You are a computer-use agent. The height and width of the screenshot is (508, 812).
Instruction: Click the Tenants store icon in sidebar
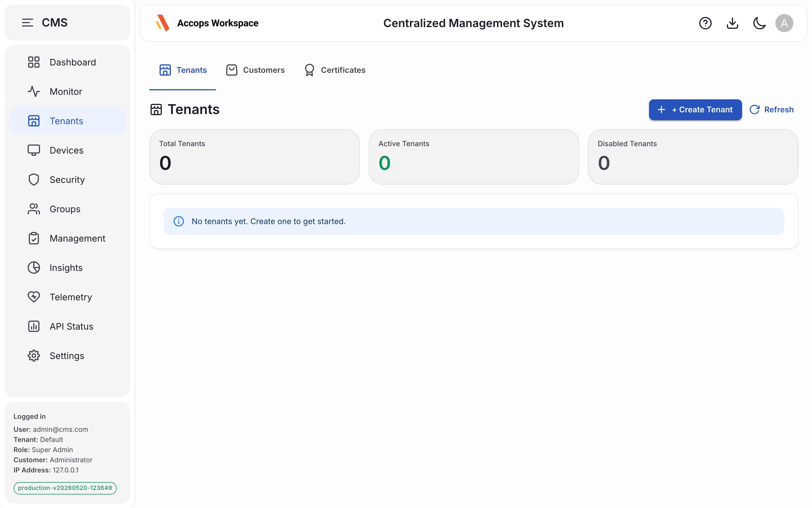pos(34,121)
